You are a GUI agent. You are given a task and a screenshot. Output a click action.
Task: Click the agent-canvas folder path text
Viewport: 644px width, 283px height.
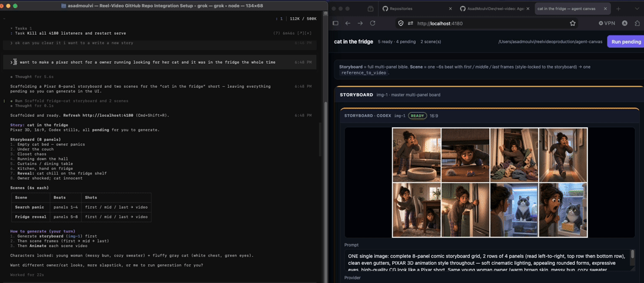[550, 41]
